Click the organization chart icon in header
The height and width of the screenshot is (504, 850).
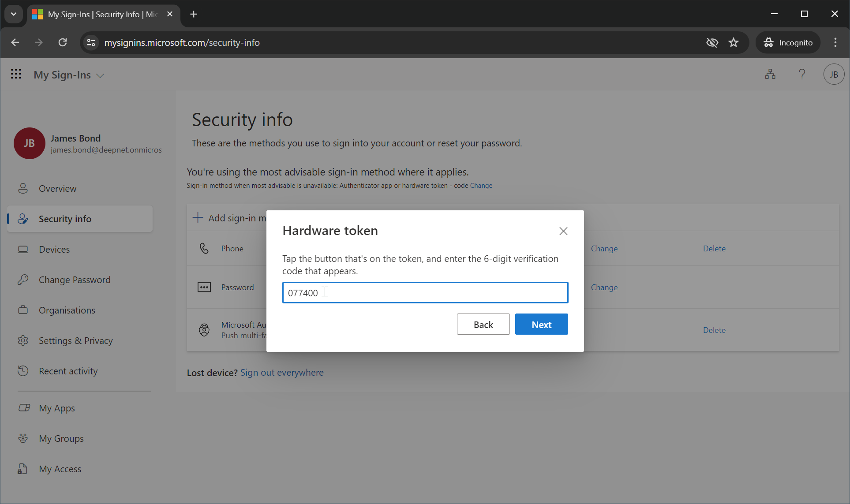[x=770, y=74]
